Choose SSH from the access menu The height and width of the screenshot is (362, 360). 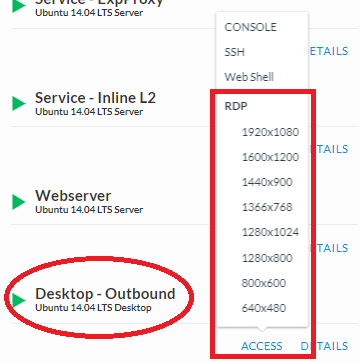tap(234, 52)
